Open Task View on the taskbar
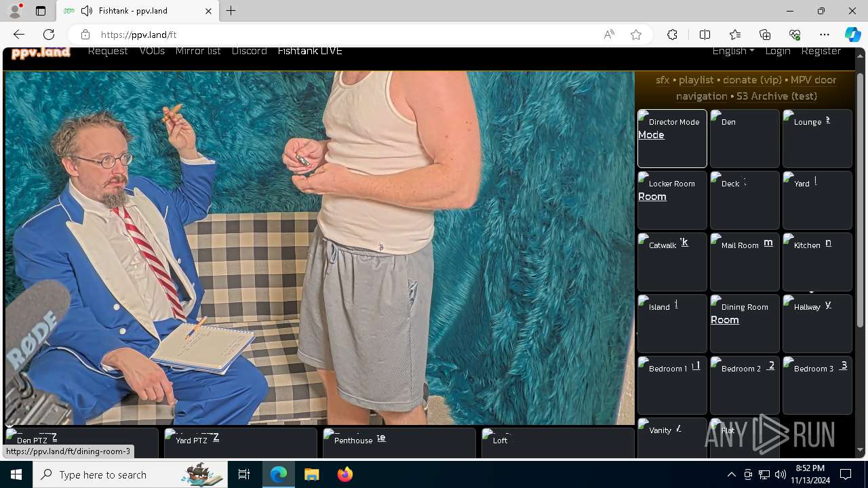Screen dimensions: 868x488 244,474
